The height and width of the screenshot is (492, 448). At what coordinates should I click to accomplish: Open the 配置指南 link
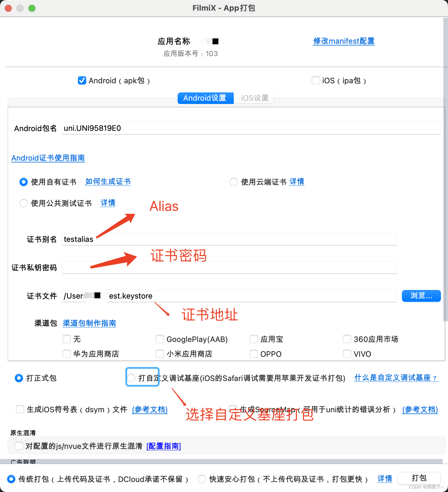click(164, 446)
